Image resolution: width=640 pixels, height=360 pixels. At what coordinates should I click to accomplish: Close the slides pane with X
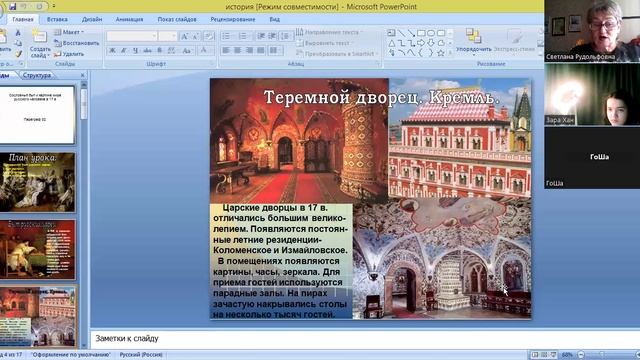click(x=82, y=75)
